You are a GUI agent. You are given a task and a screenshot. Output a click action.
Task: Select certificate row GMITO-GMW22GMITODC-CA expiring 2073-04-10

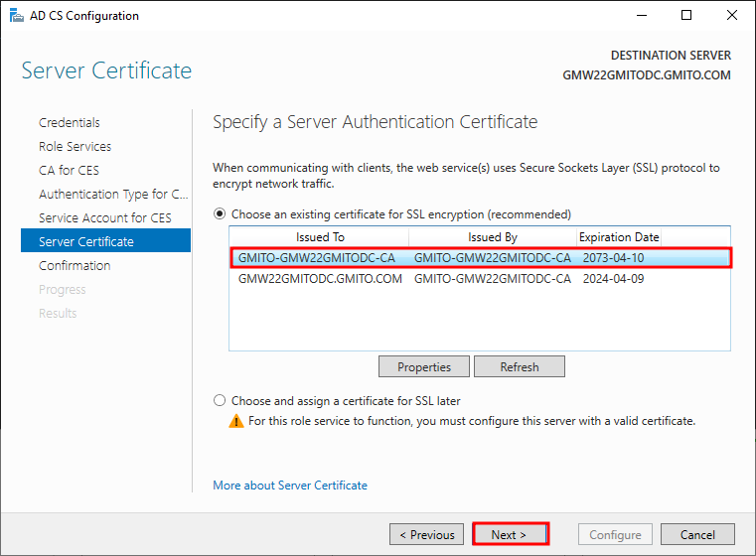click(481, 258)
